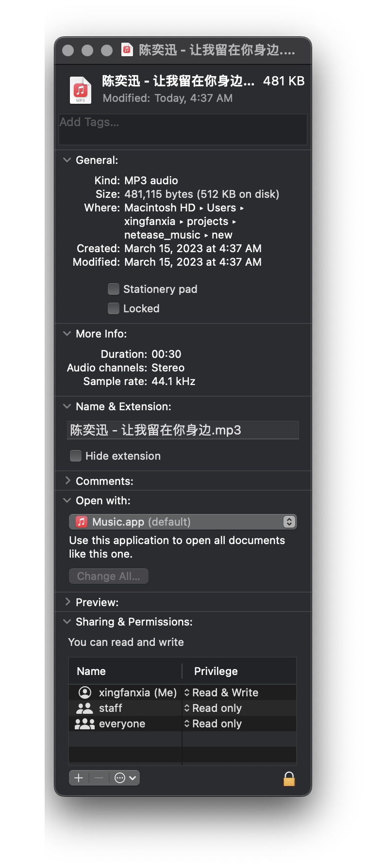Click the lock icon to allow permission changes
Viewport: 366px width, 868px height.
[289, 778]
